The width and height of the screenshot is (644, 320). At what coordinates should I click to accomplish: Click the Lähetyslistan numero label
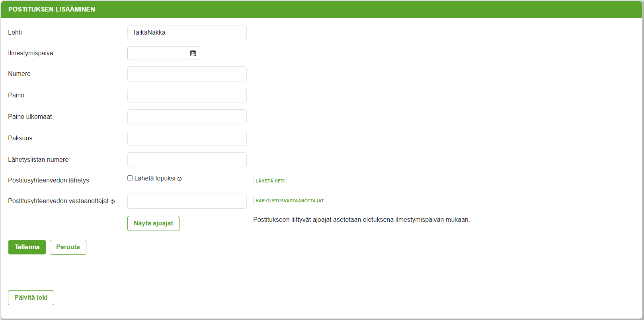[38, 160]
